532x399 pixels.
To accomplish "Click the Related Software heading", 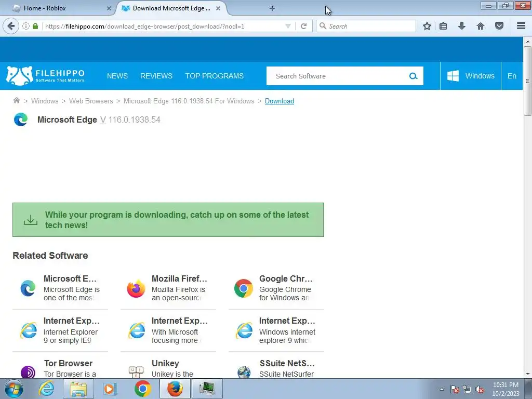I will pyautogui.click(x=50, y=256).
